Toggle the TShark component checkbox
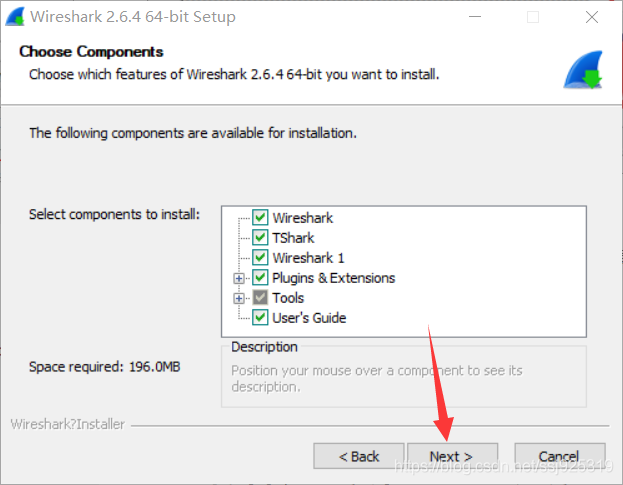The image size is (623, 485). (260, 237)
